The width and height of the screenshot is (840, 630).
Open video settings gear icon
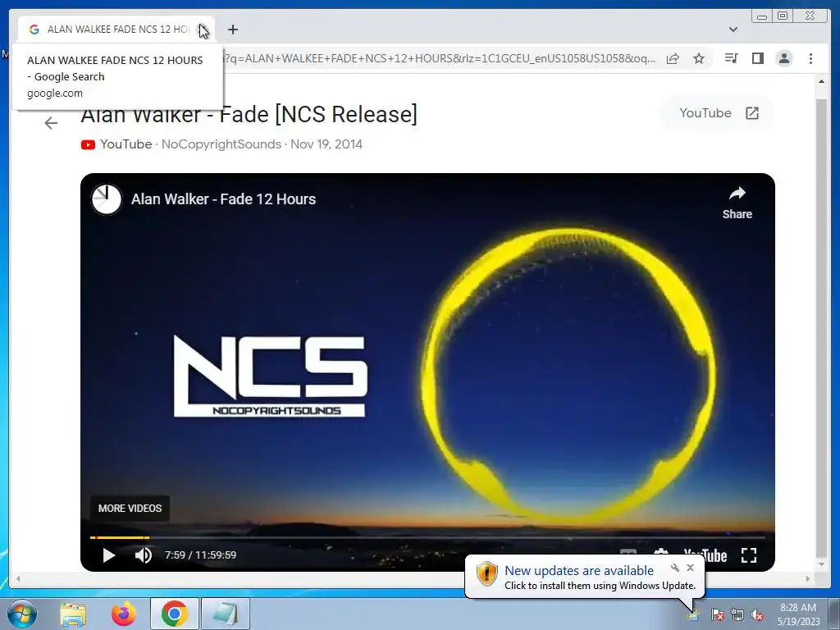(x=661, y=554)
